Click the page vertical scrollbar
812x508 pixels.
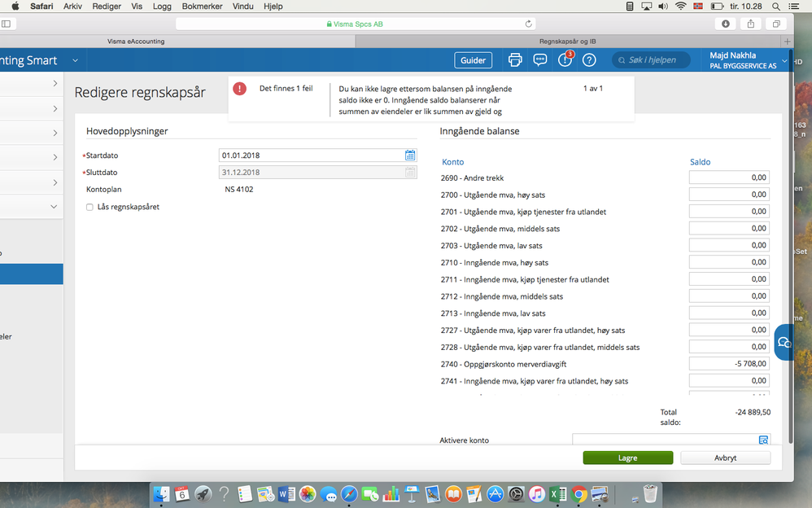coord(790,246)
